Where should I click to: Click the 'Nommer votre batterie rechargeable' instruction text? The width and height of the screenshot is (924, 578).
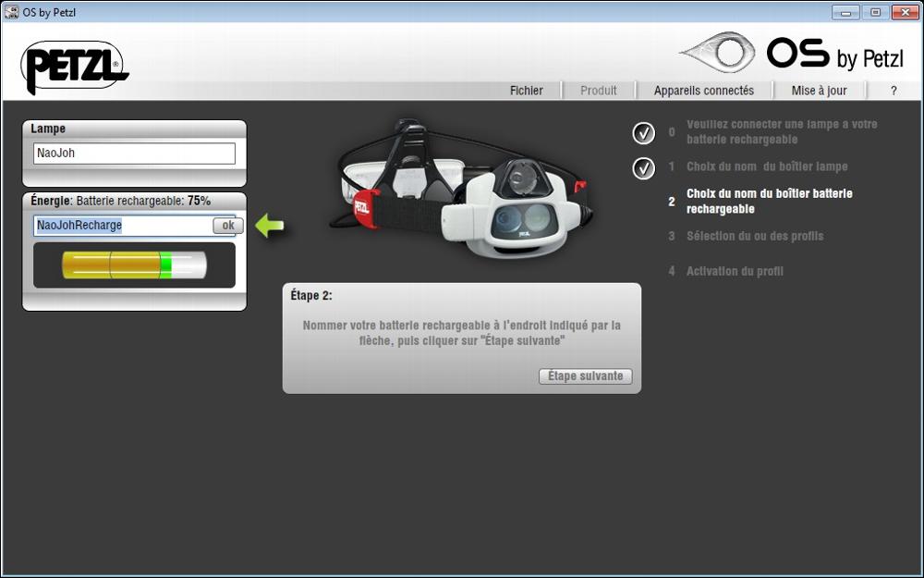[x=461, y=333]
